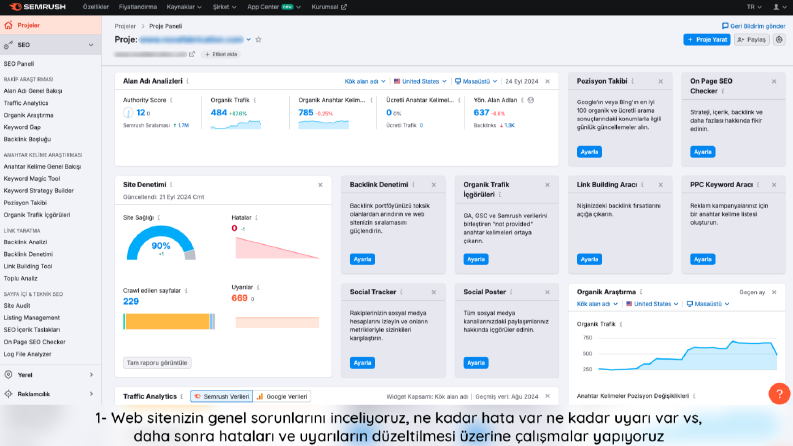Open Site Audit in sidebar
793x446 pixels.
click(x=17, y=305)
